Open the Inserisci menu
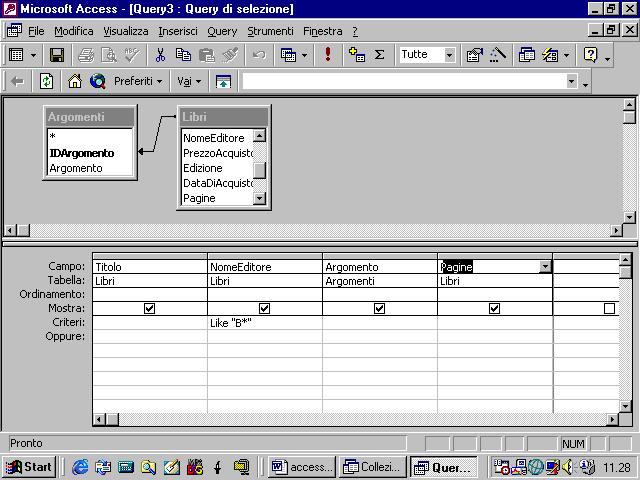 coord(178,31)
